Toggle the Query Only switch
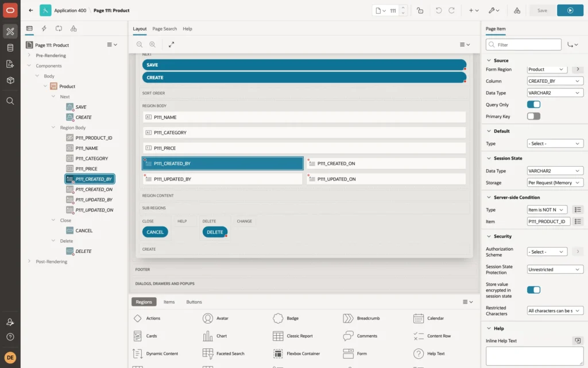This screenshot has width=588, height=368. pos(533,105)
